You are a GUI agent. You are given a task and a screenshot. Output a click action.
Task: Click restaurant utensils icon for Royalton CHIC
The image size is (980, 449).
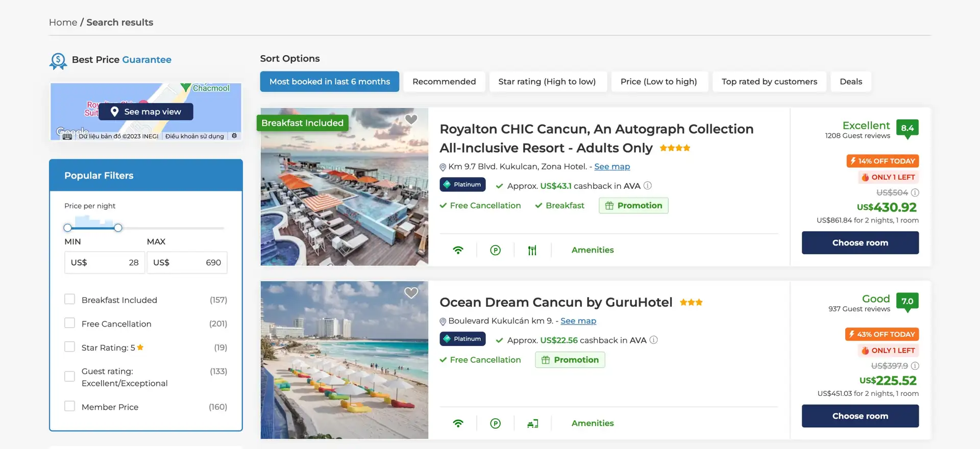point(532,250)
